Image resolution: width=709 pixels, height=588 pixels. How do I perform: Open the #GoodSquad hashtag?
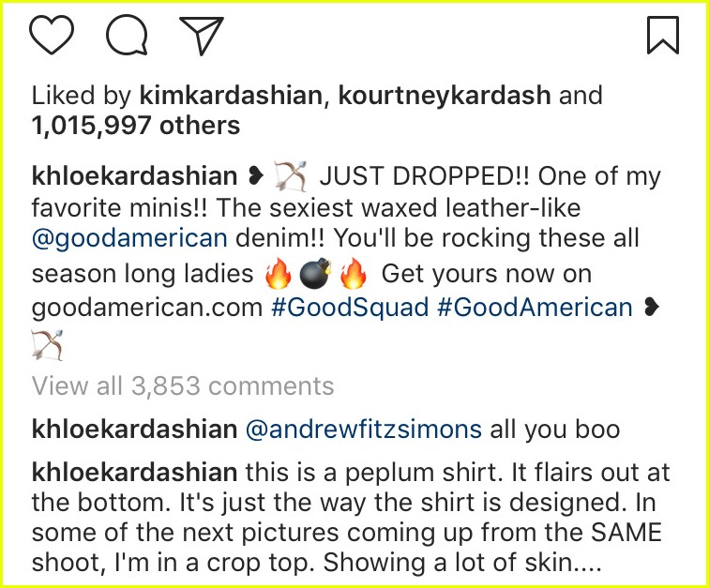click(350, 308)
